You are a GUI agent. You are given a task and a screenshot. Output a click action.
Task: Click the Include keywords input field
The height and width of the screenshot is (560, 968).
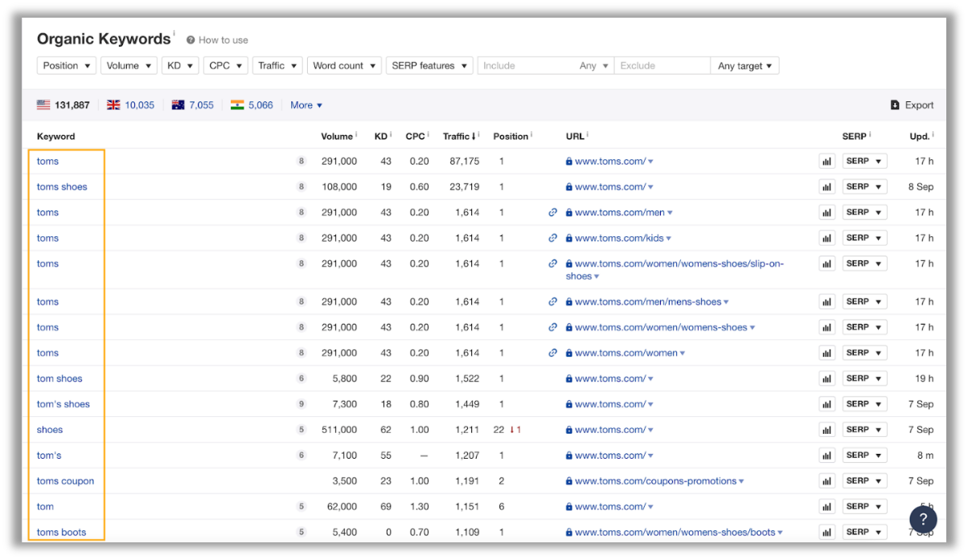point(526,66)
